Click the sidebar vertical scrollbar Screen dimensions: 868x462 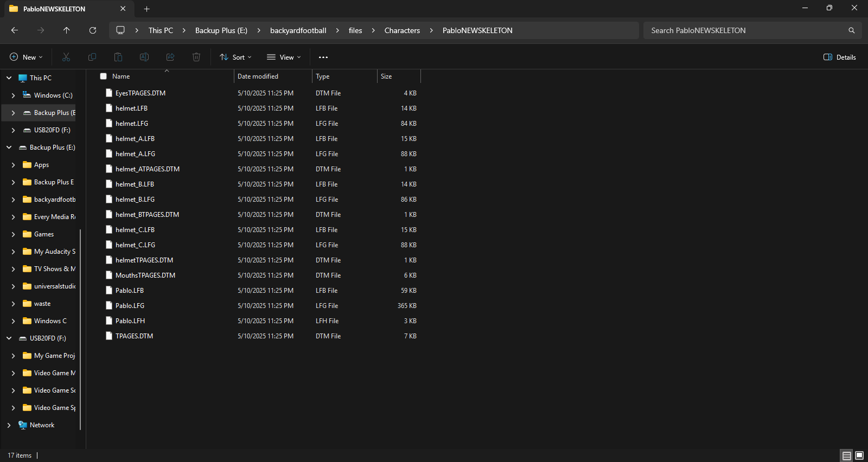tap(80, 329)
